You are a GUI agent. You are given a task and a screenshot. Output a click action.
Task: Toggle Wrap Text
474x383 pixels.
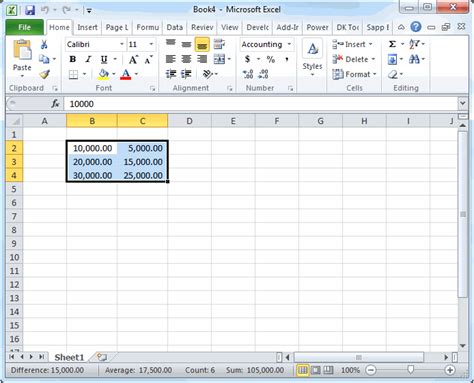219,44
